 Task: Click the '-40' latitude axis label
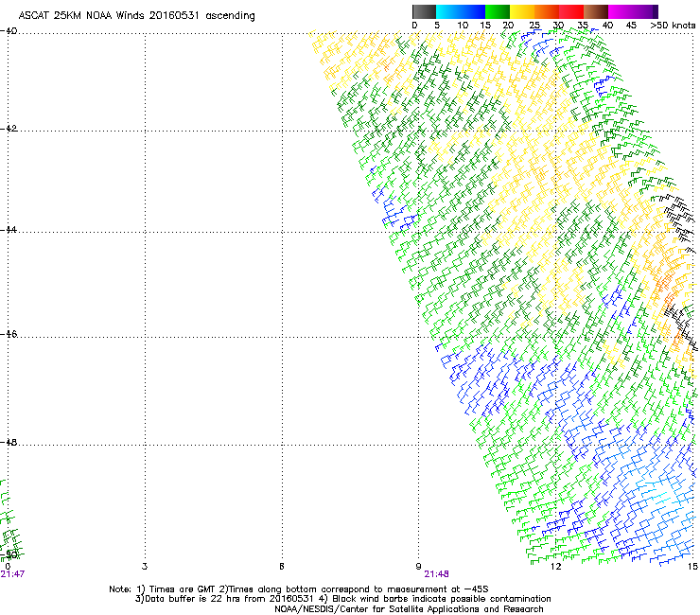point(9,31)
